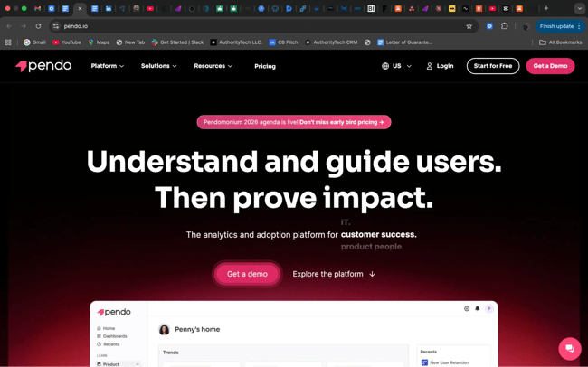This screenshot has width=588, height=367.
Task: Open the Pendomonium 2026 agenda banner
Action: [294, 122]
